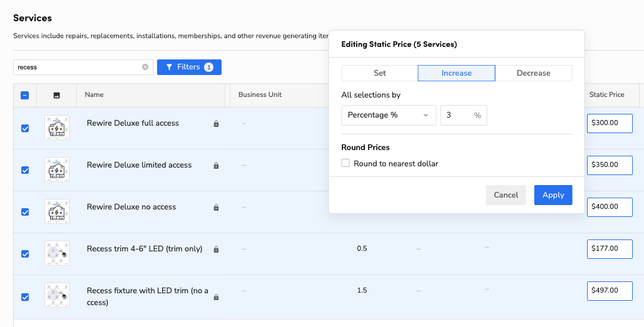Click the Filters button
Screen dimensions: 644x327
point(189,67)
